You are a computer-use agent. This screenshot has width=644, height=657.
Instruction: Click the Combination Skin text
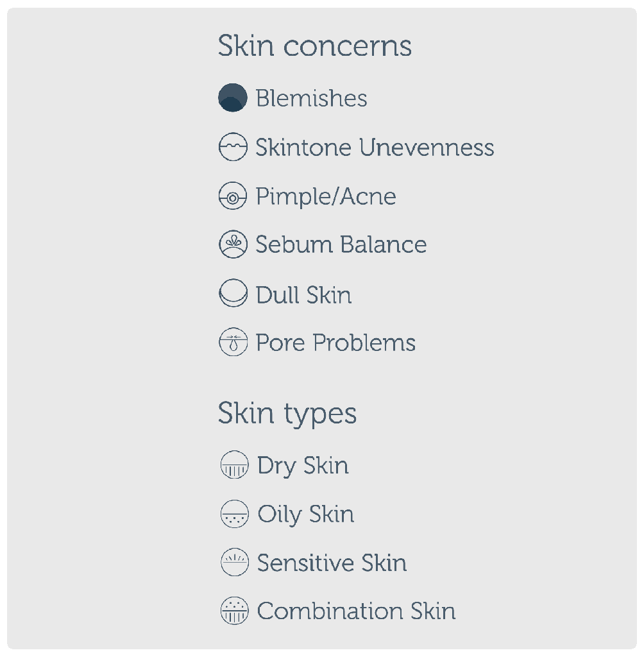(x=356, y=611)
